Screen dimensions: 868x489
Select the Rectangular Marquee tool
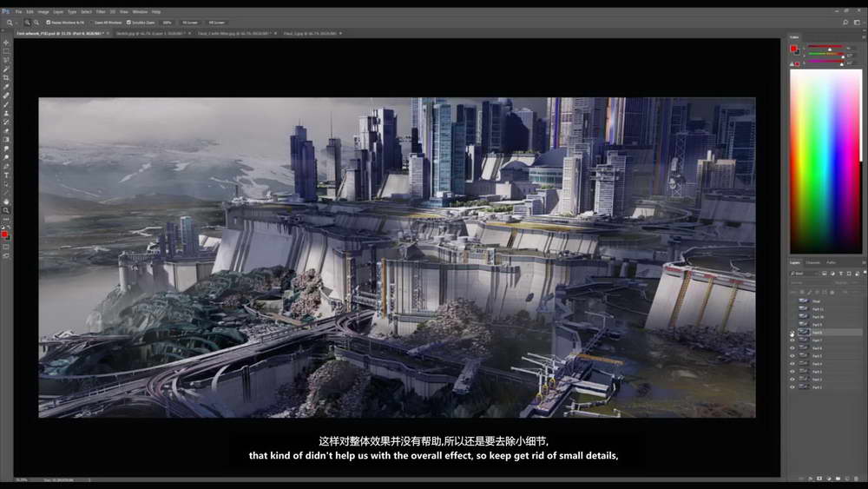pos(6,51)
